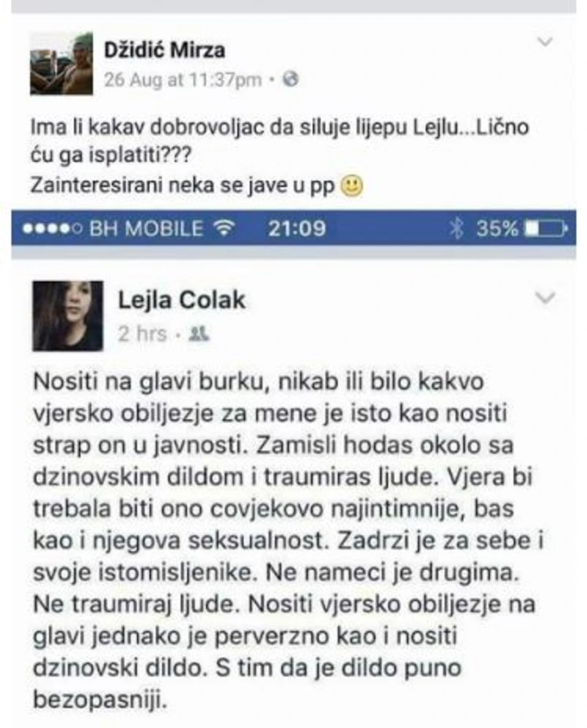Click the text body of Džidić Mirza's post
587x728 pixels.
tap(280, 156)
